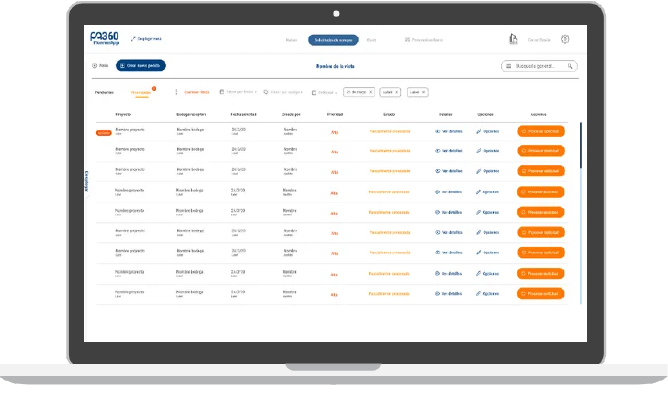Click Procesar solicitud in the first row
Screen dimensions: 668x396
coord(541,131)
